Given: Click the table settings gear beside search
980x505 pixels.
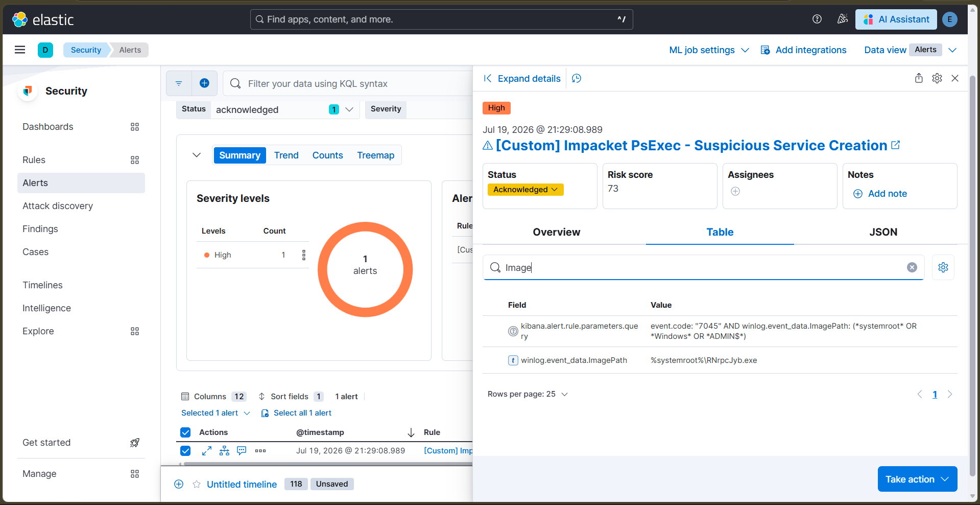Looking at the screenshot, I should tap(943, 267).
